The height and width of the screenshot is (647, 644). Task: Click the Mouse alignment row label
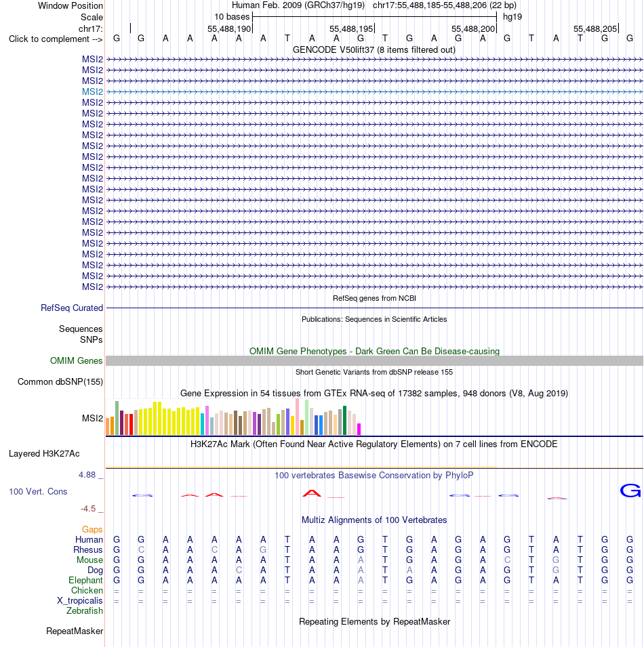[x=89, y=560]
